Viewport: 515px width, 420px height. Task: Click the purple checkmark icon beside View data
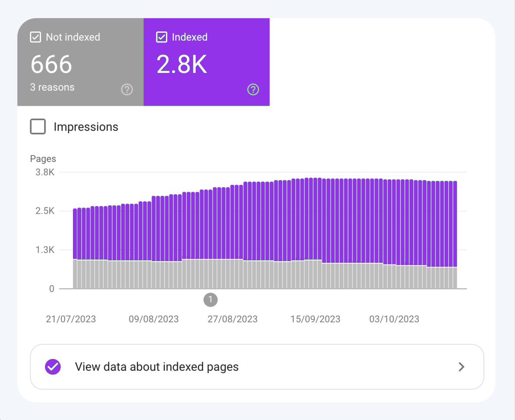53,367
